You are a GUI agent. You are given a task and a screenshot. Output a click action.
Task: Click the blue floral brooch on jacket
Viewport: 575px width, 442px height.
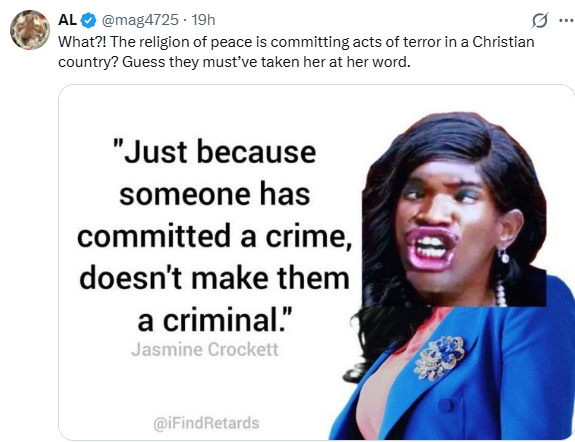click(439, 357)
